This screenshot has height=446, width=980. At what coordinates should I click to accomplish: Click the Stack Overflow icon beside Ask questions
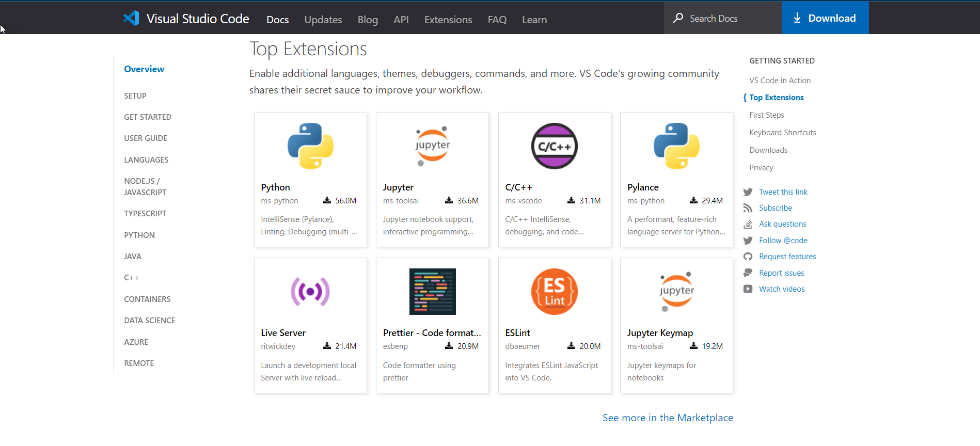coord(748,224)
